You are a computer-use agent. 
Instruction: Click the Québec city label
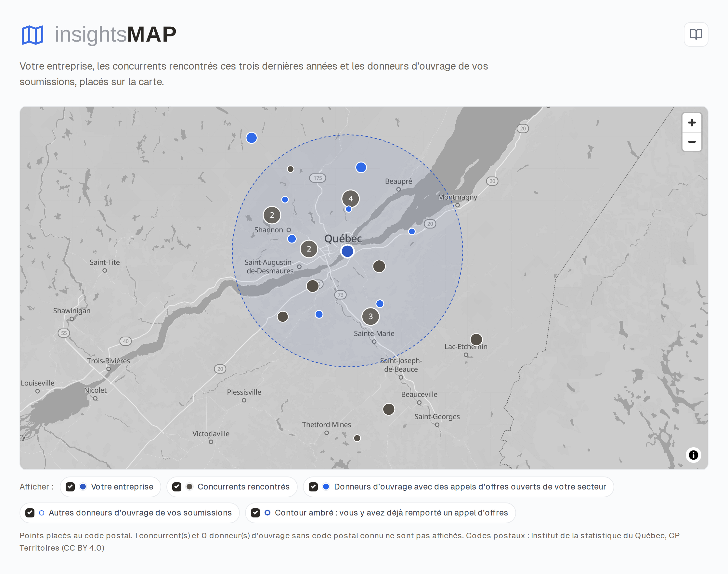tap(343, 239)
